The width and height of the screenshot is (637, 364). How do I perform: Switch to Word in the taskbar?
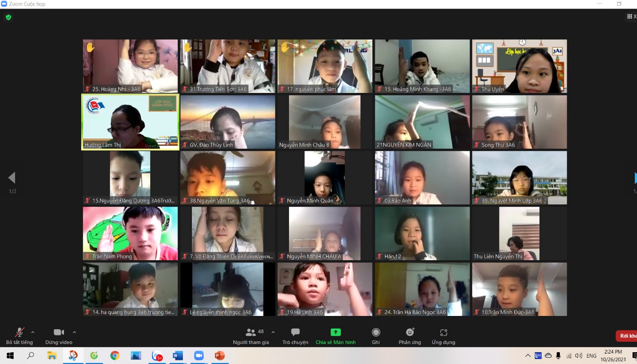(177, 356)
